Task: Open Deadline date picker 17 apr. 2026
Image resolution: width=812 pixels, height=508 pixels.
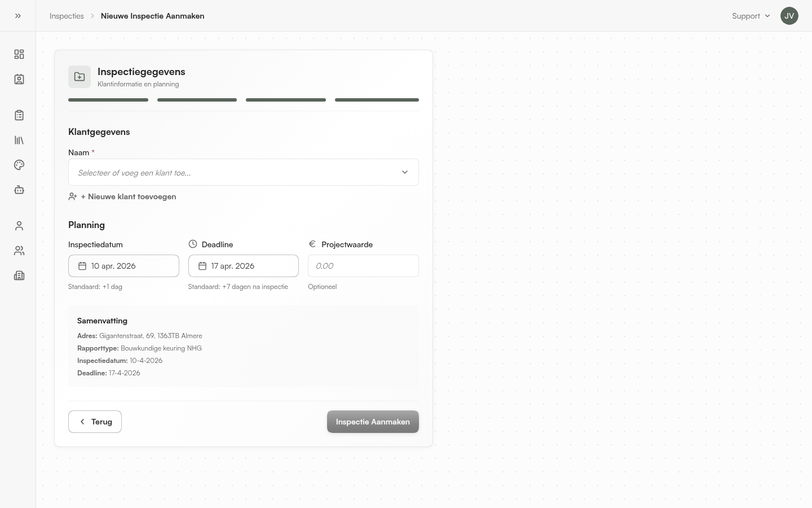Action: click(244, 266)
